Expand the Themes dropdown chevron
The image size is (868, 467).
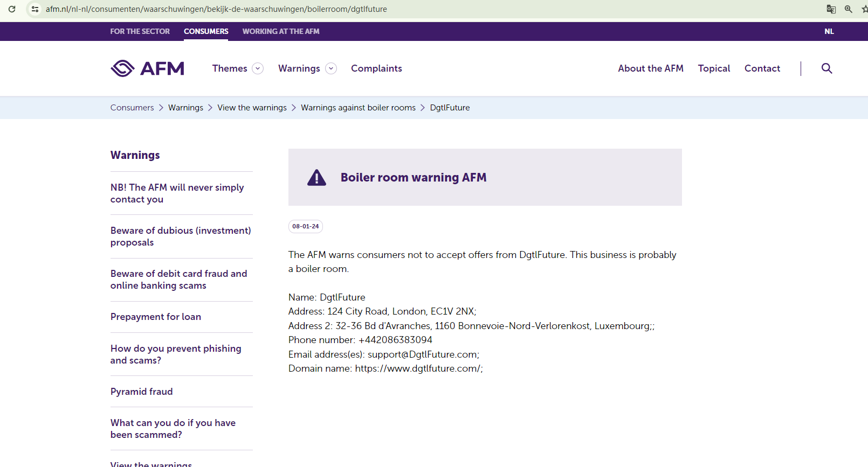pyautogui.click(x=258, y=68)
